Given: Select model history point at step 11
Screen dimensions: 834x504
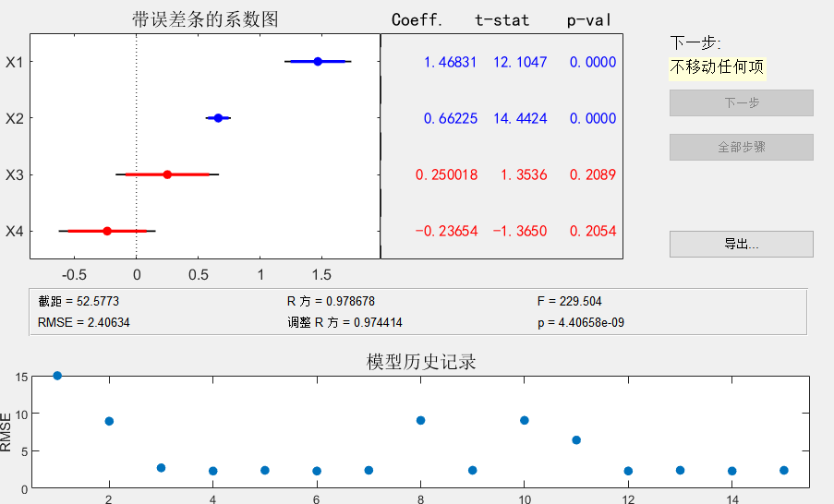Looking at the screenshot, I should coord(576,440).
